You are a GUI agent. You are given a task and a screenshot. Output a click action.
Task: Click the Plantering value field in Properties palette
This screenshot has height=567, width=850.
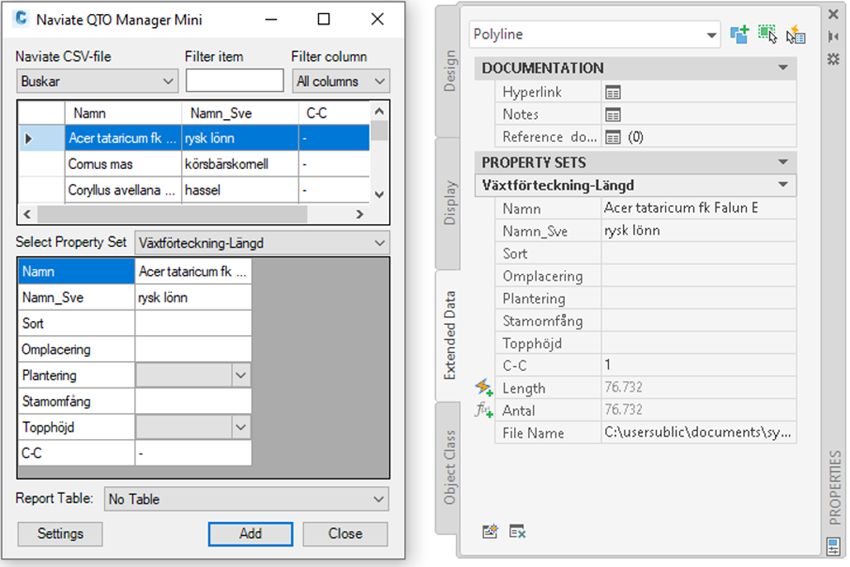point(698,298)
